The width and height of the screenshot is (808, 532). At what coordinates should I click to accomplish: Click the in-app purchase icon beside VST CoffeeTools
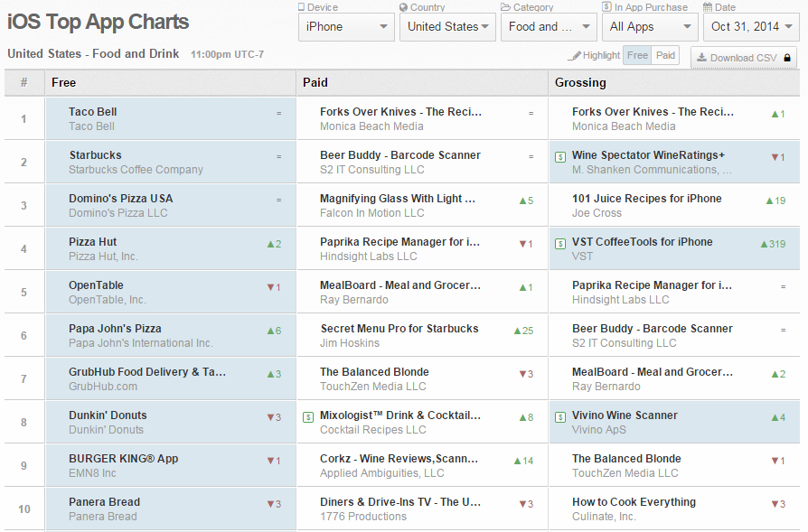560,243
